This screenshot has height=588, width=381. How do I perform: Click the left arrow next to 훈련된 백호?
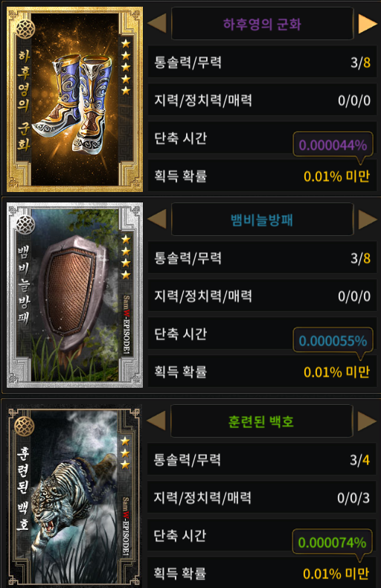157,421
